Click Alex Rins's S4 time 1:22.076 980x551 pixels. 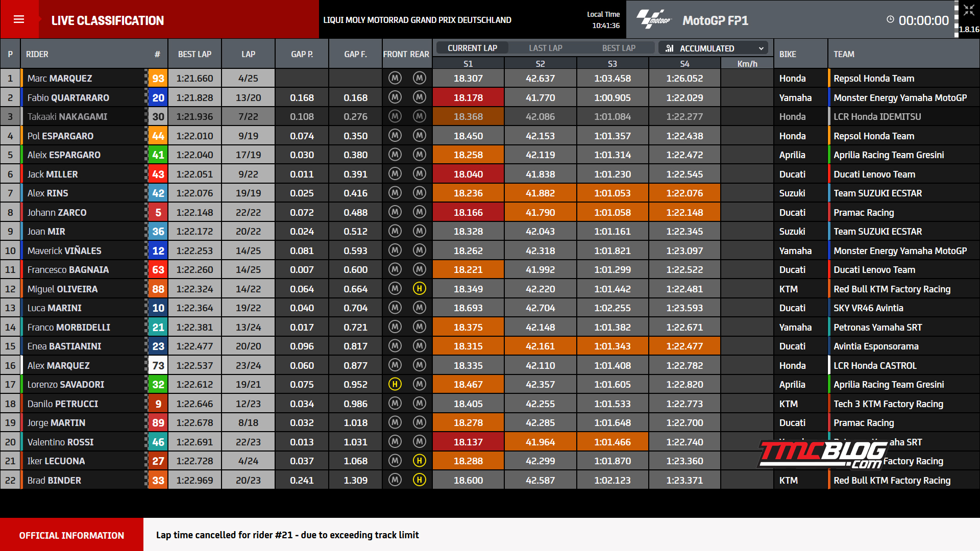(684, 193)
